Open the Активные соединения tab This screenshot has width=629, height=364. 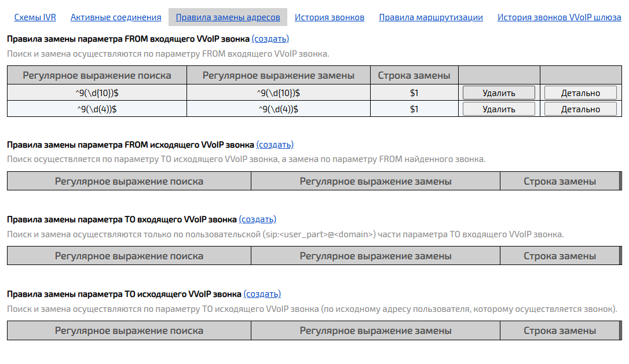coord(116,17)
